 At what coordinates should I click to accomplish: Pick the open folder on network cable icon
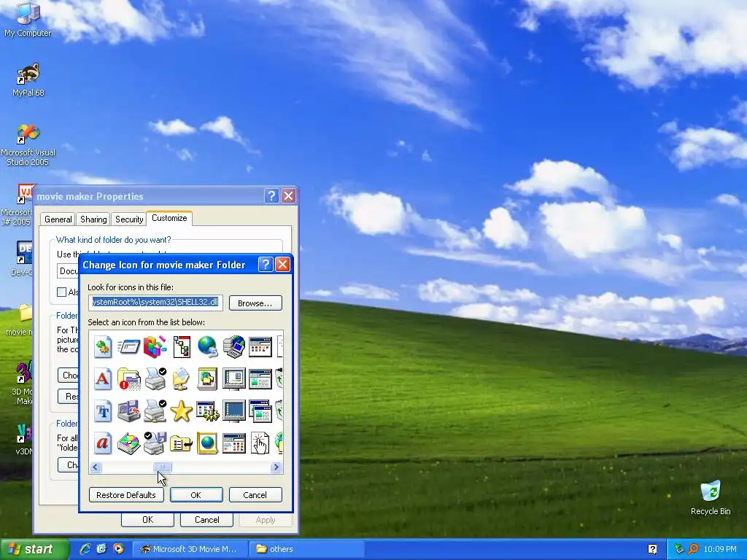(x=182, y=379)
